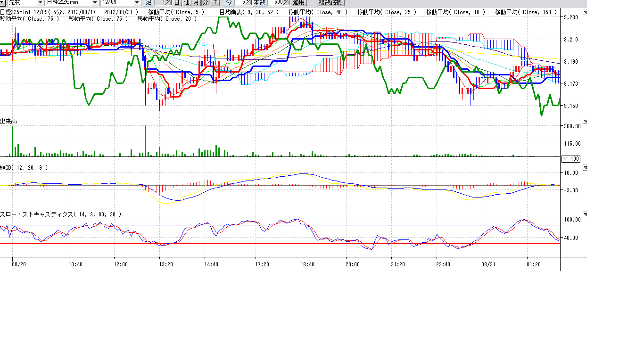
Task: Open the price chart panel menu arrow
Action: [x=585, y=12]
